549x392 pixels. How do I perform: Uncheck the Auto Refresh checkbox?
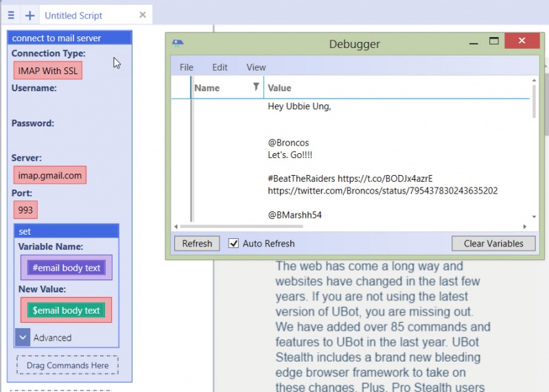click(x=233, y=243)
